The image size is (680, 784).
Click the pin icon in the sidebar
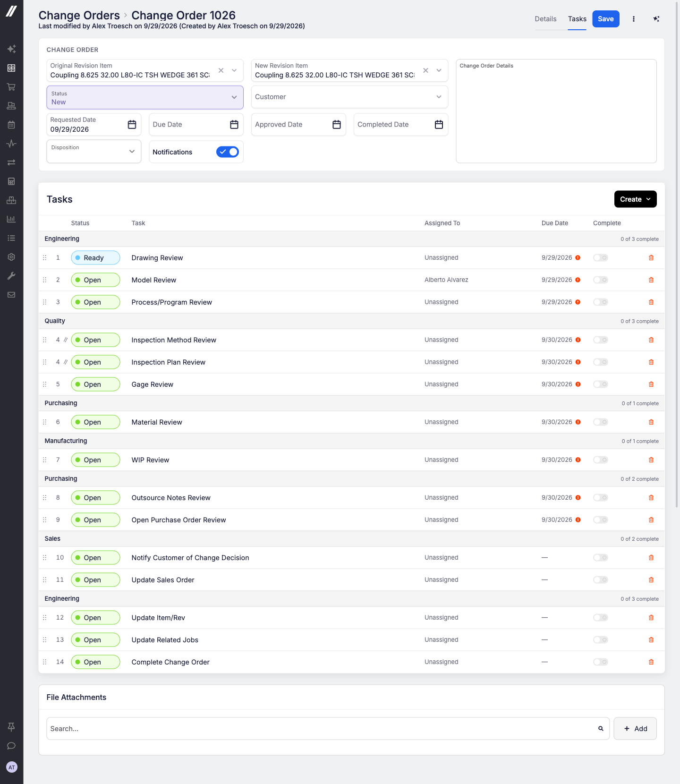point(11,727)
